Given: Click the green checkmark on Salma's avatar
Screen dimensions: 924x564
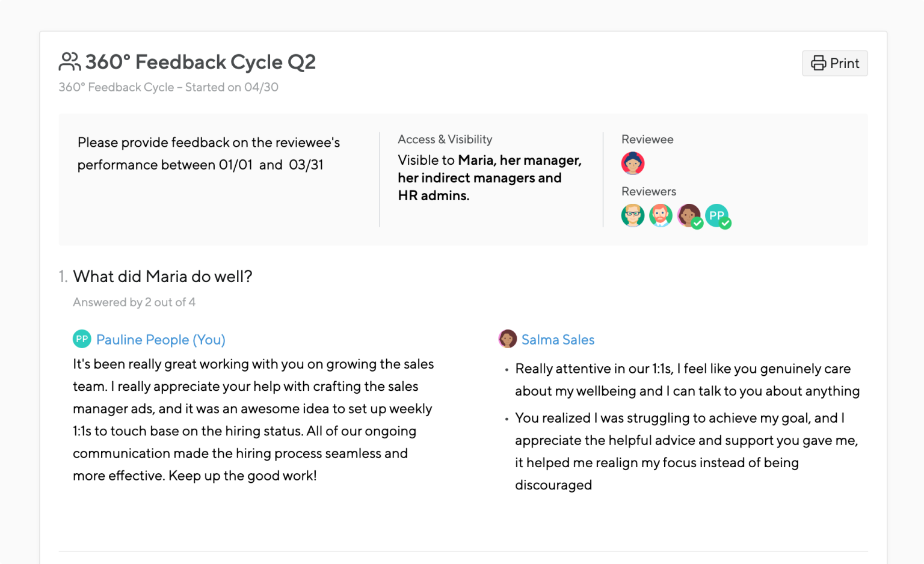Looking at the screenshot, I should click(698, 224).
